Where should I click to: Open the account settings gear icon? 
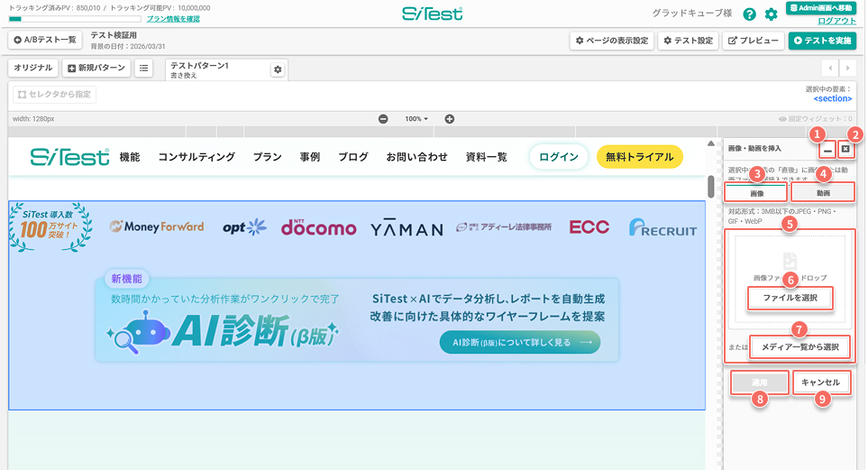click(x=772, y=14)
